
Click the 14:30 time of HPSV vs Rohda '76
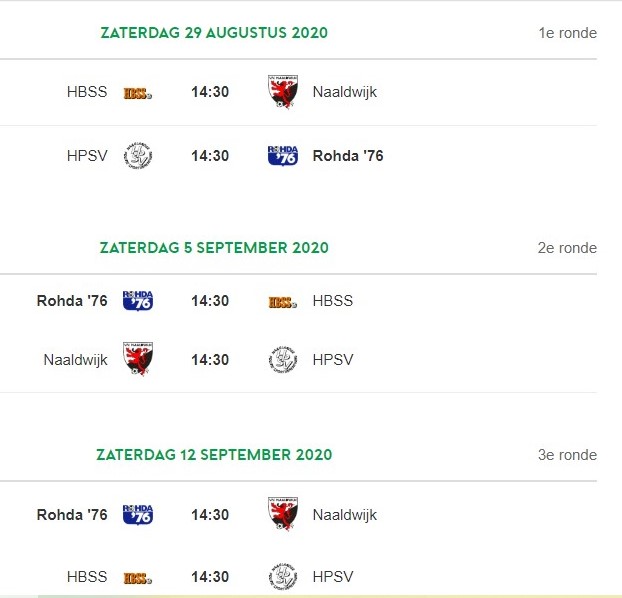click(210, 156)
